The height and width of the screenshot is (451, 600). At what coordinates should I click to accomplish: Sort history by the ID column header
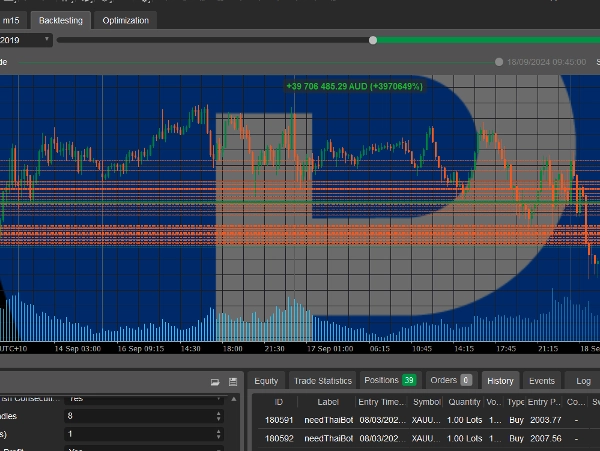273,401
